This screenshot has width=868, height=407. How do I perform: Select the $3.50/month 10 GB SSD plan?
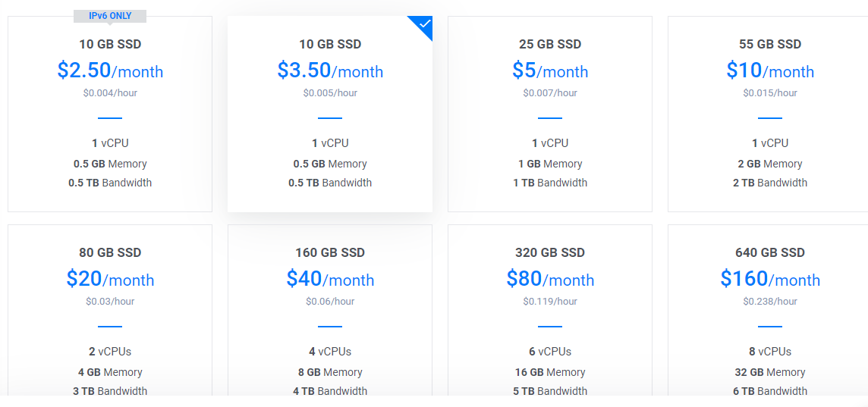pyautogui.click(x=330, y=70)
